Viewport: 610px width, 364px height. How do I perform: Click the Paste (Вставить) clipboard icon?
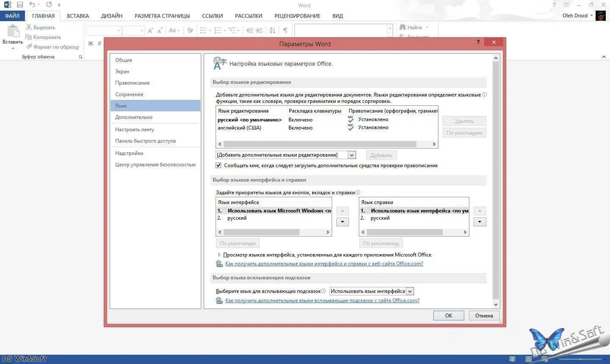(14, 31)
